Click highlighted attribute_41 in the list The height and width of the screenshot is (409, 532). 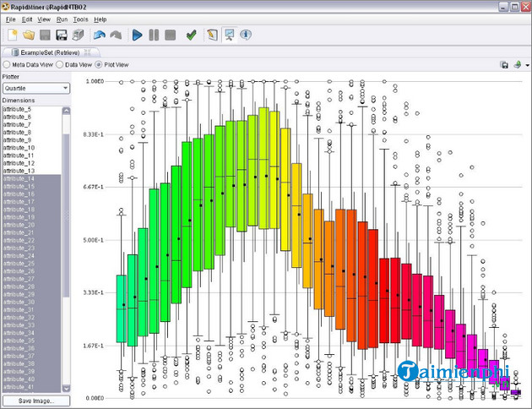[x=31, y=387]
